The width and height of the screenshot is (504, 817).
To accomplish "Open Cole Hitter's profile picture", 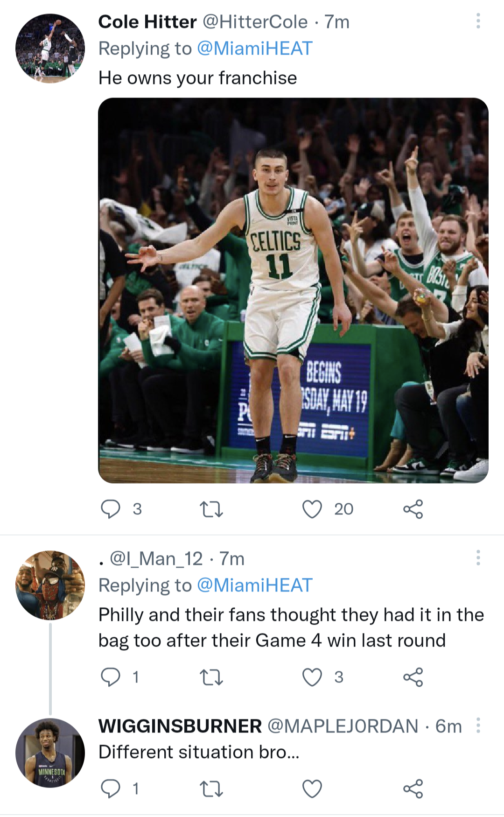I will pyautogui.click(x=50, y=49).
